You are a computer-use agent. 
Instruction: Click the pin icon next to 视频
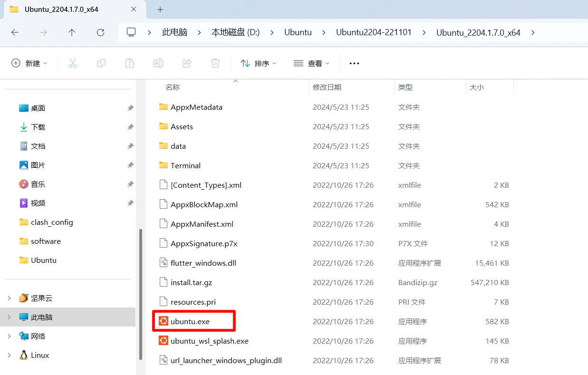coord(130,203)
